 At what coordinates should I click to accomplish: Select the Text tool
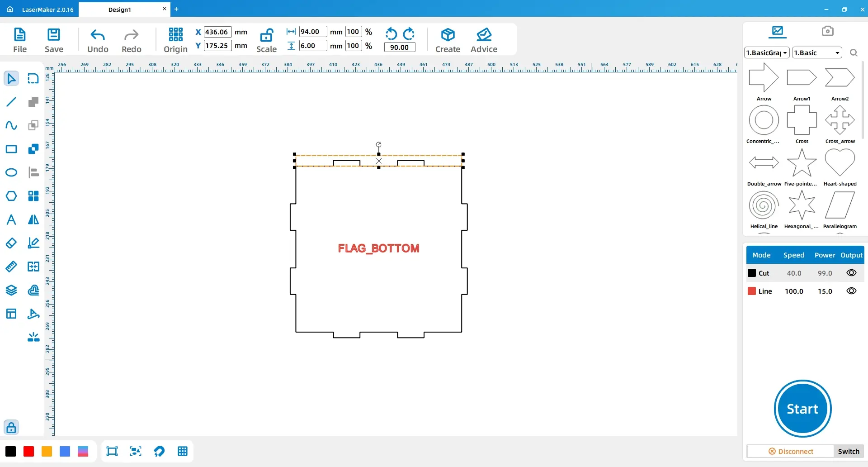point(11,219)
